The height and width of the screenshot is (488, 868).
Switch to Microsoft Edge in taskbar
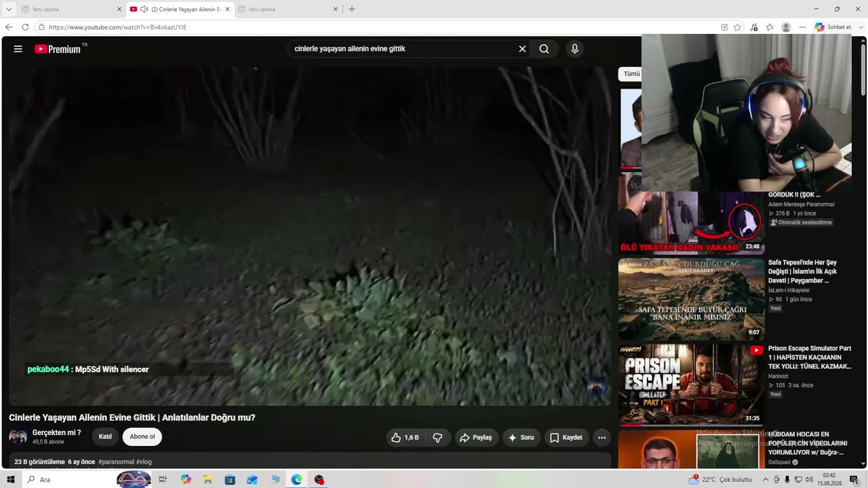(296, 479)
